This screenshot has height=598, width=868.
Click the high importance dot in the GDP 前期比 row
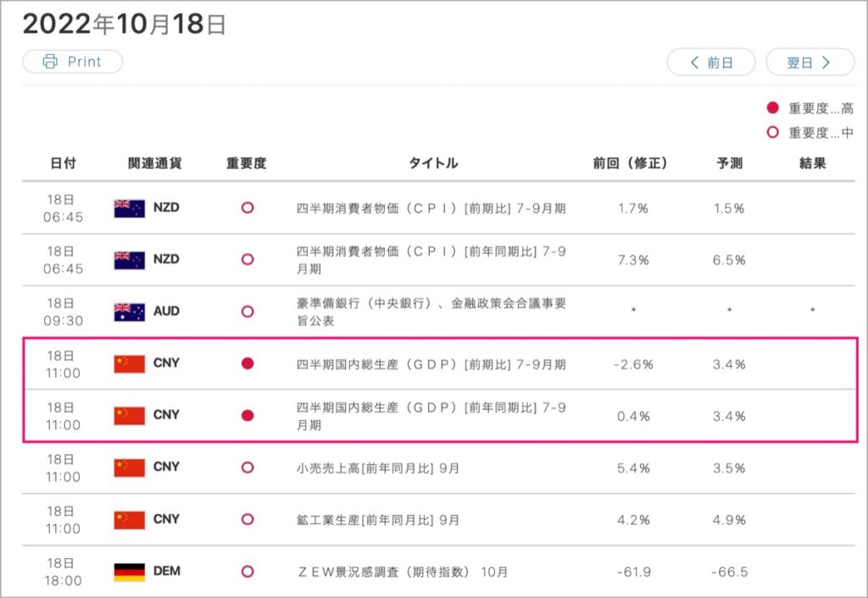point(248,363)
